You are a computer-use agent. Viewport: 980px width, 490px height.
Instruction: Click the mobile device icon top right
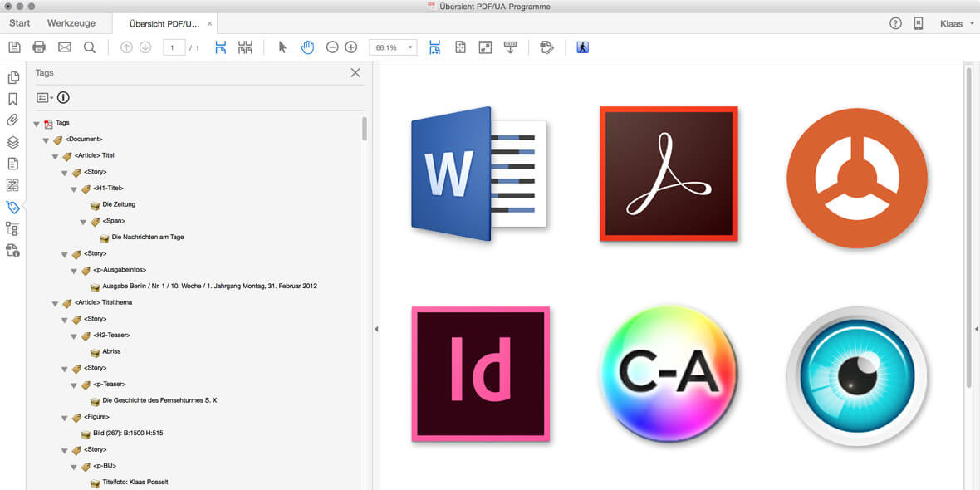(918, 24)
